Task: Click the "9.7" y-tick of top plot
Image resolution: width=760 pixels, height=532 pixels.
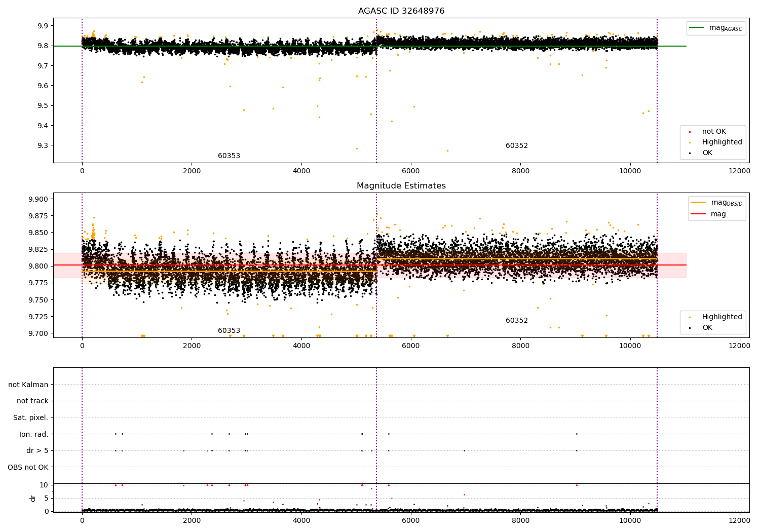Action: [43, 66]
